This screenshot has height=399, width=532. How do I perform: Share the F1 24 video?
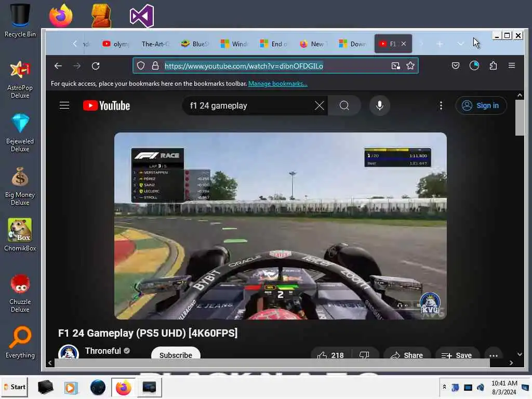click(x=407, y=354)
